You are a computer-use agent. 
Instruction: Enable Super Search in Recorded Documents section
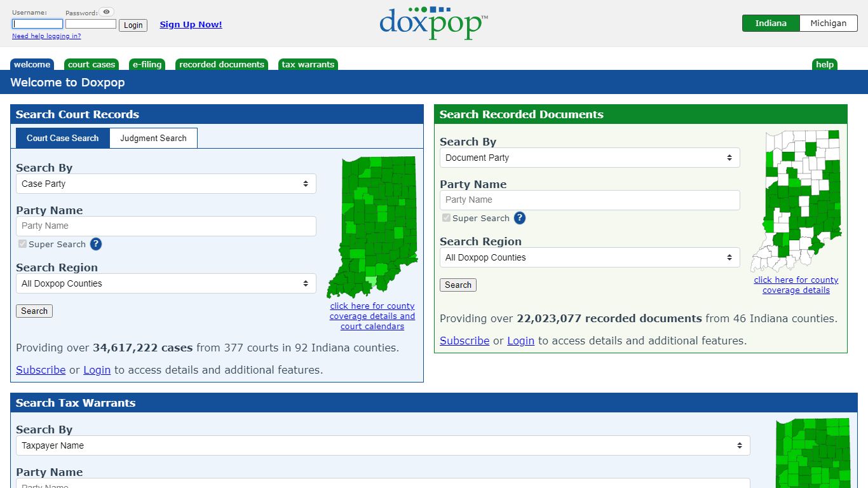[446, 217]
